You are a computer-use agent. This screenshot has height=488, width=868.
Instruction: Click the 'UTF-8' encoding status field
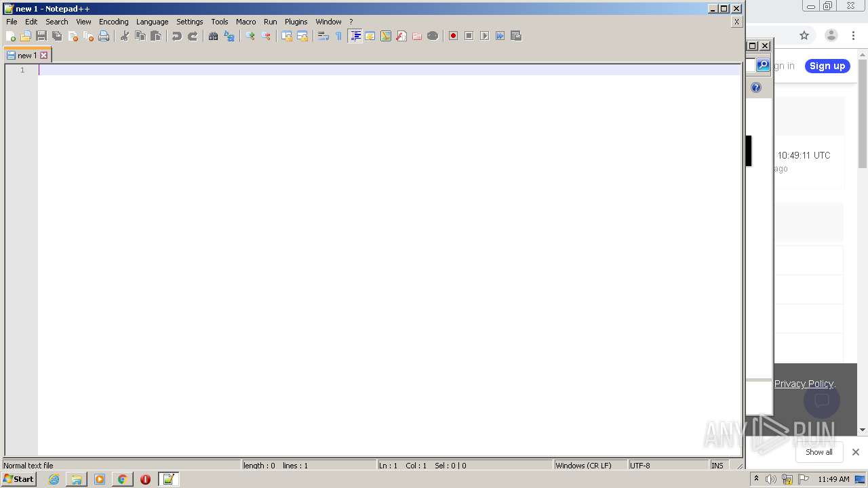pyautogui.click(x=668, y=466)
